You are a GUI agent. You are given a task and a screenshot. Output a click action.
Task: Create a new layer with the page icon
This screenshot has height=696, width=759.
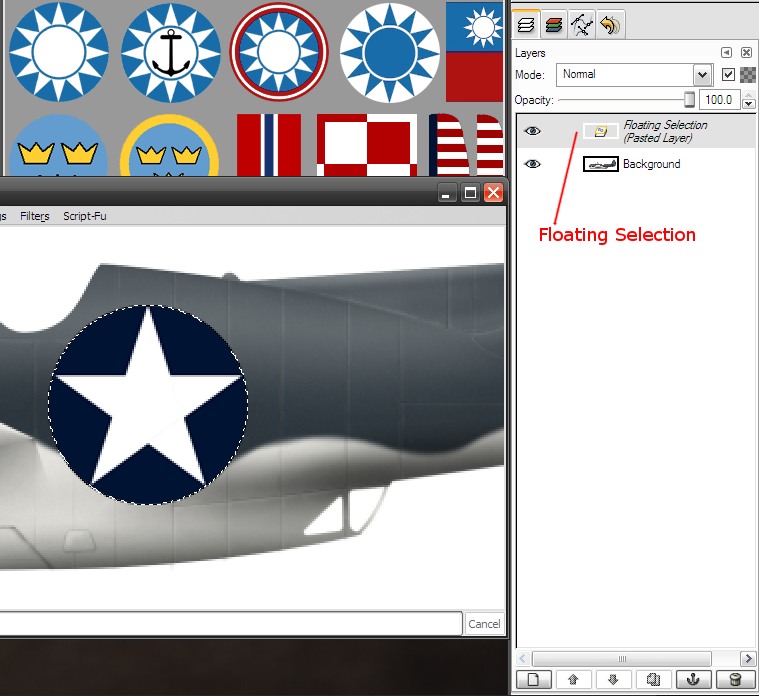tap(533, 680)
